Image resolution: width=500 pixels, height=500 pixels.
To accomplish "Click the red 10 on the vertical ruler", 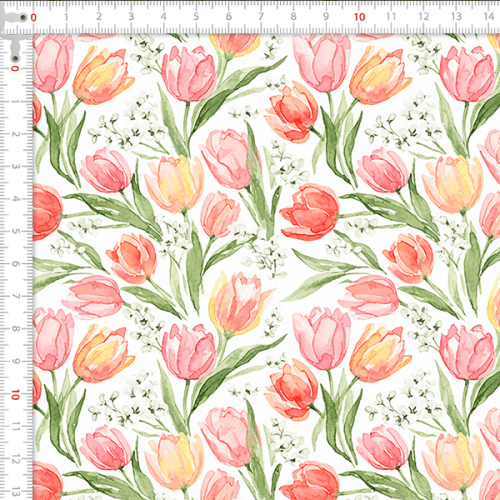I will 15,395.
